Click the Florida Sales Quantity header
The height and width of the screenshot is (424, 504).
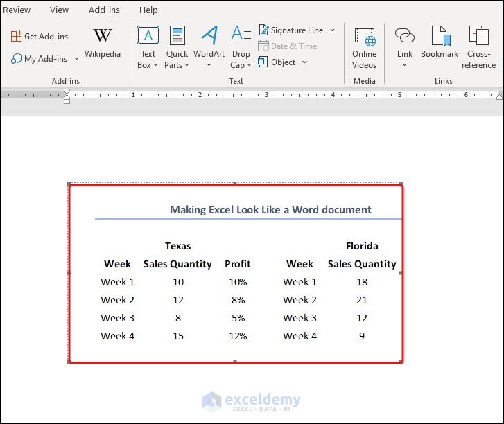pos(362,264)
